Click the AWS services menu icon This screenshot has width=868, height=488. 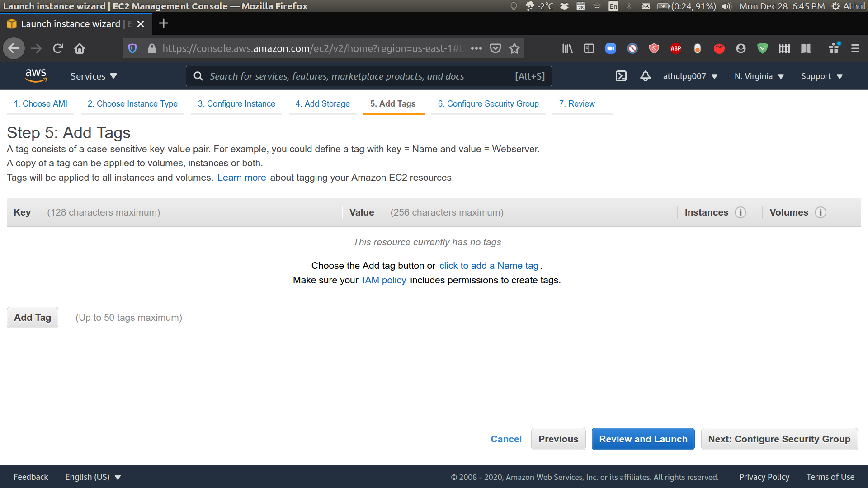(92, 76)
